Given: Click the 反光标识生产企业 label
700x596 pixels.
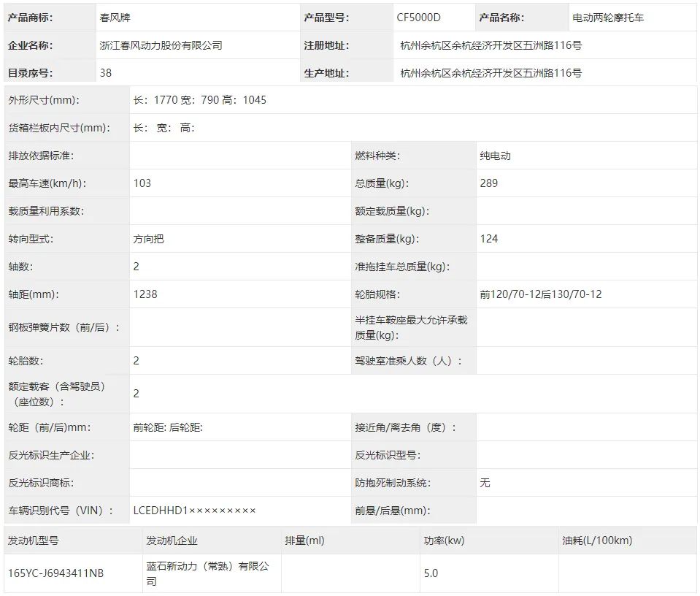Looking at the screenshot, I should 51,455.
